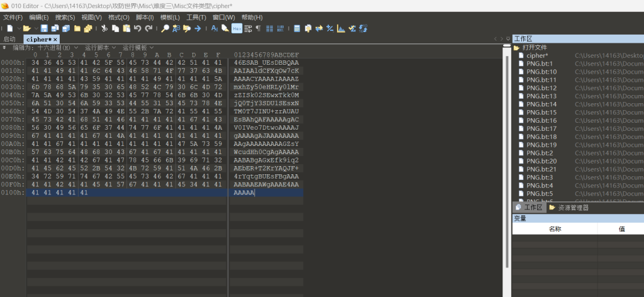
Task: Switch to the 启动 tab
Action: [x=10, y=39]
